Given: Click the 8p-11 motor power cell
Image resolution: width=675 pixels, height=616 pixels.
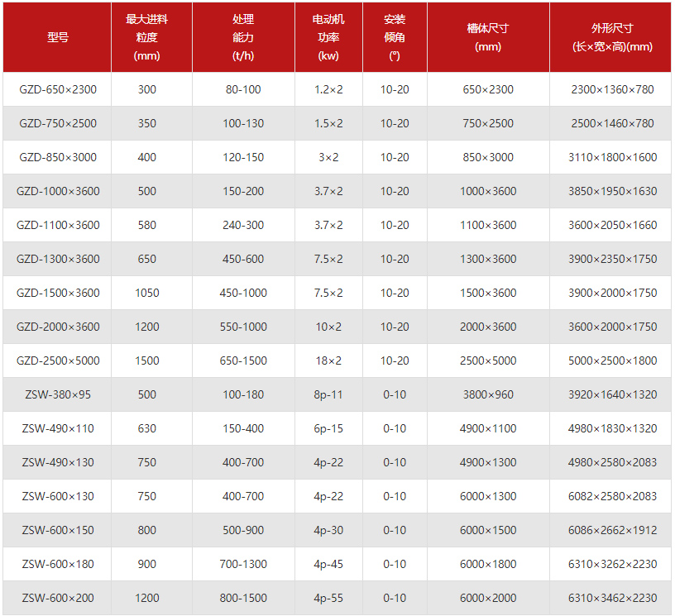Looking at the screenshot, I should [328, 394].
